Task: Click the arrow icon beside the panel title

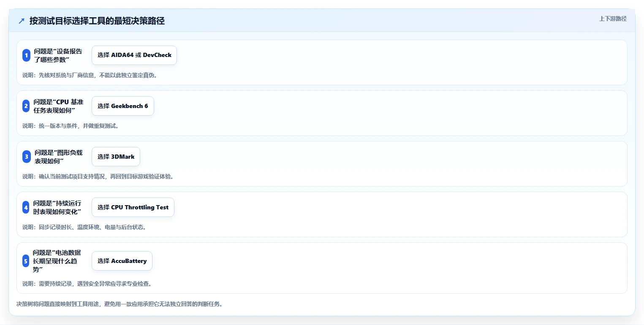Action: [x=22, y=21]
